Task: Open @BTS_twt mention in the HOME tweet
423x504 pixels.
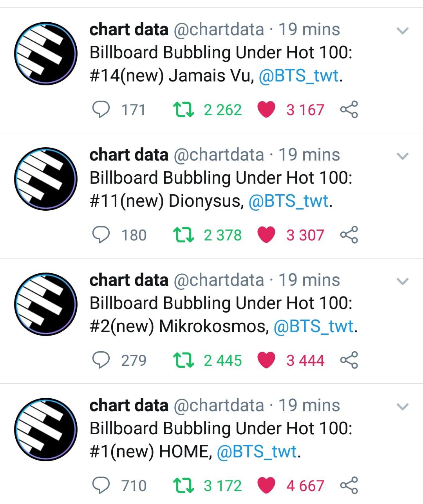Action: tap(257, 452)
